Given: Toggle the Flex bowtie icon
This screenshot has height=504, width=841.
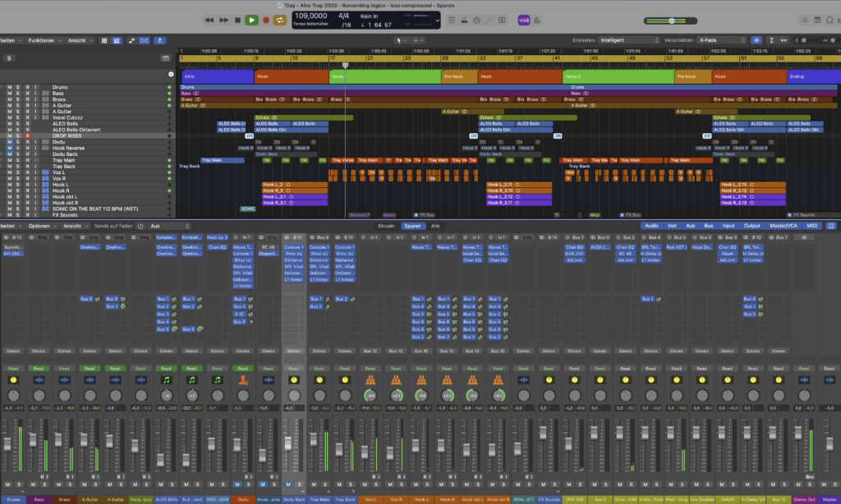Looking at the screenshot, I should (x=145, y=41).
